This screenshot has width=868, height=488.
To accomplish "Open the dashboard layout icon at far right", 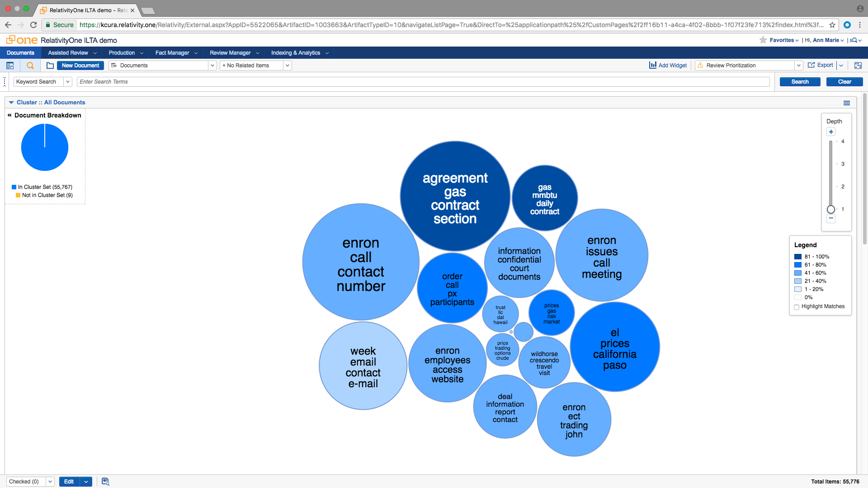I will click(x=858, y=66).
